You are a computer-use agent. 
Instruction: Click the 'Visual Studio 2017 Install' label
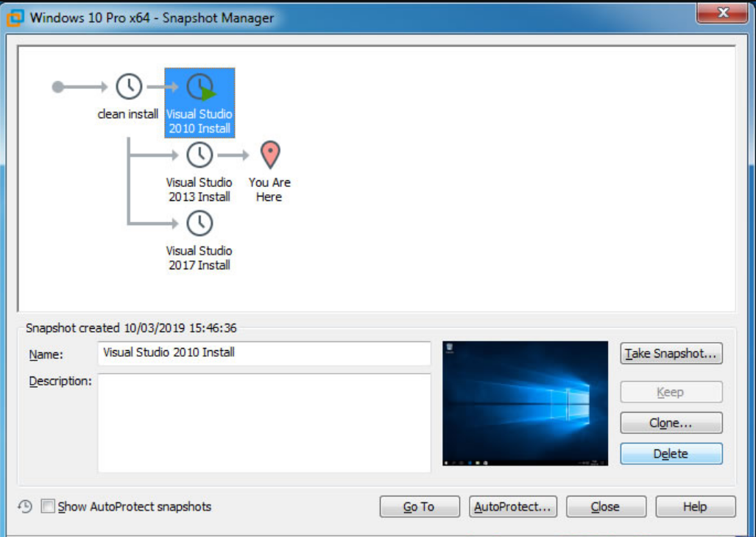(199, 258)
